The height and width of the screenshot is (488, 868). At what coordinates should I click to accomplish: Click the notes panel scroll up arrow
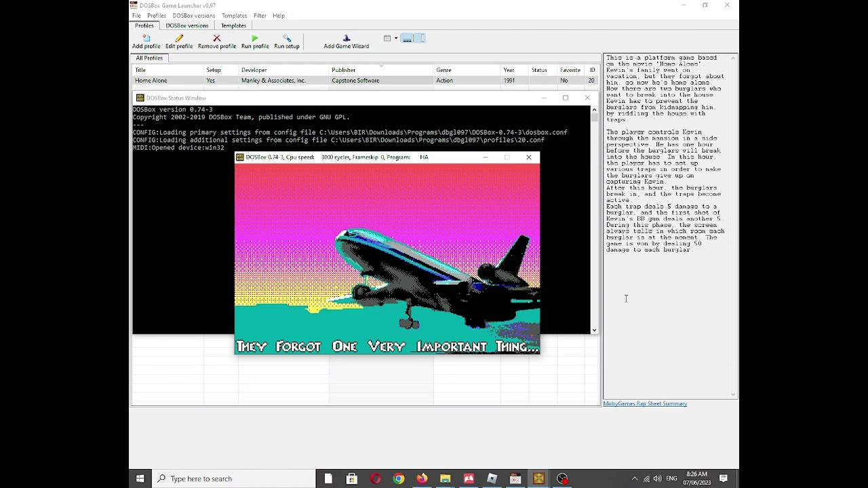click(x=733, y=58)
